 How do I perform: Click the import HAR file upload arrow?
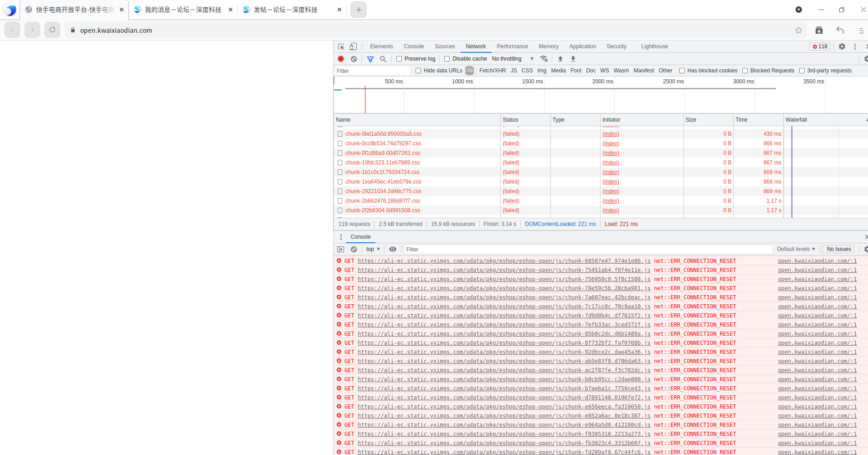(x=560, y=59)
